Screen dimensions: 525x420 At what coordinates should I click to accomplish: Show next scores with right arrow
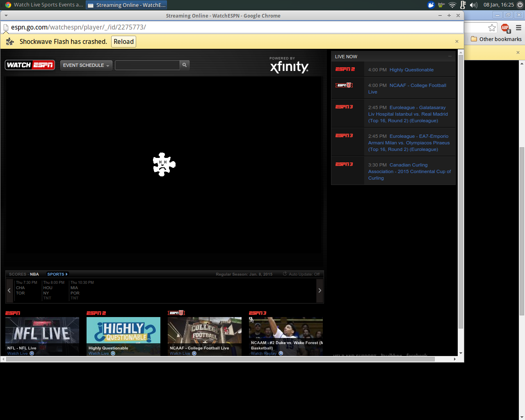320,290
